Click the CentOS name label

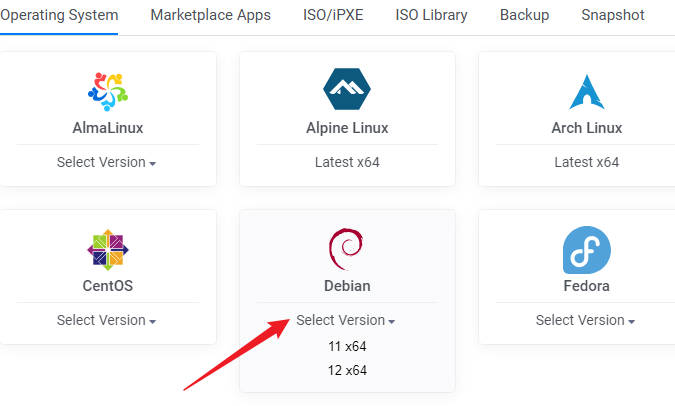pos(108,286)
